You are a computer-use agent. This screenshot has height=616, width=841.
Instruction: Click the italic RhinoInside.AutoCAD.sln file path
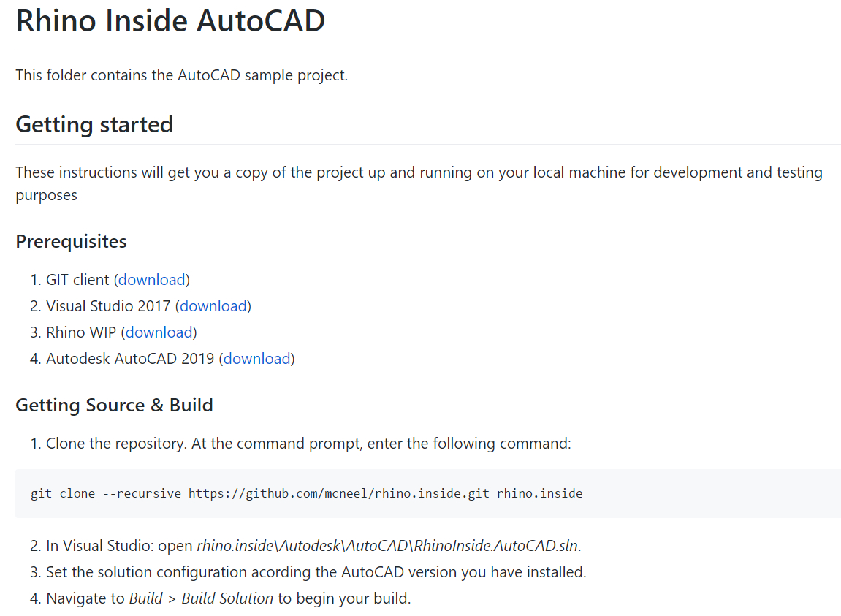pos(389,546)
